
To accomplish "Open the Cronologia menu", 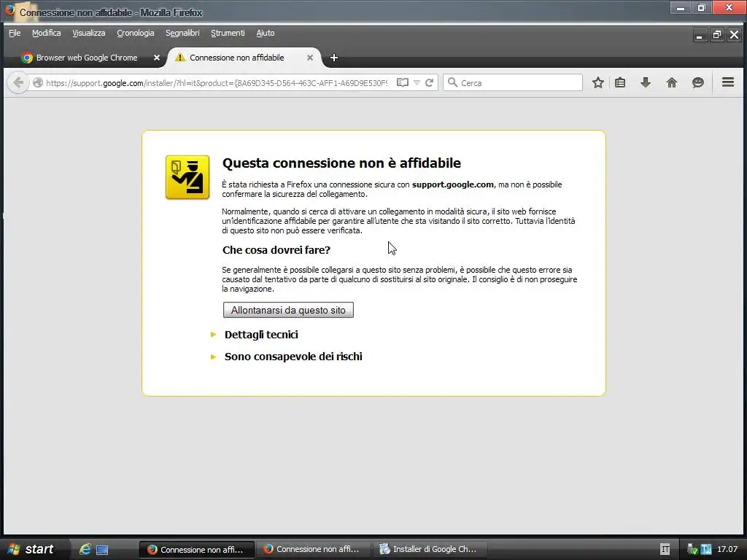I will tap(135, 33).
